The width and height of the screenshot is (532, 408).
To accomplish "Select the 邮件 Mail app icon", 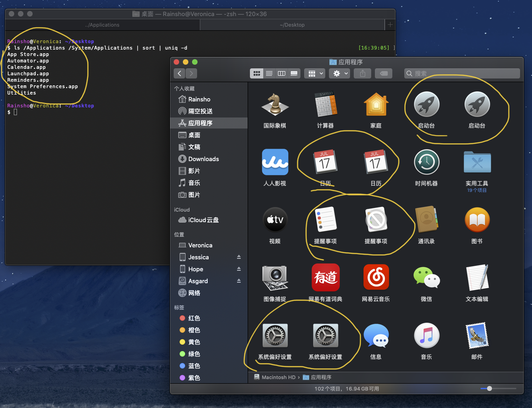I will [477, 335].
